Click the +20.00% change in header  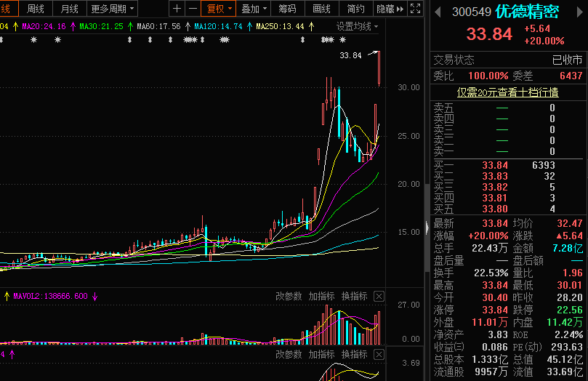coord(544,41)
